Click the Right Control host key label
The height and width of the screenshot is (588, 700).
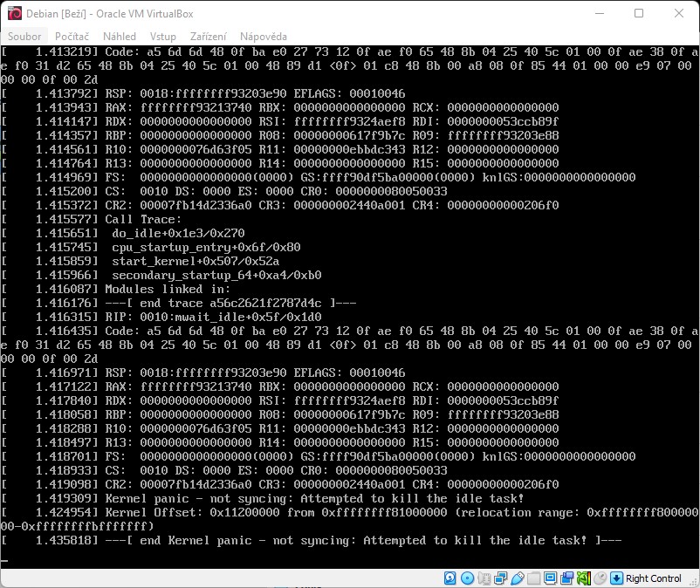coord(654,578)
